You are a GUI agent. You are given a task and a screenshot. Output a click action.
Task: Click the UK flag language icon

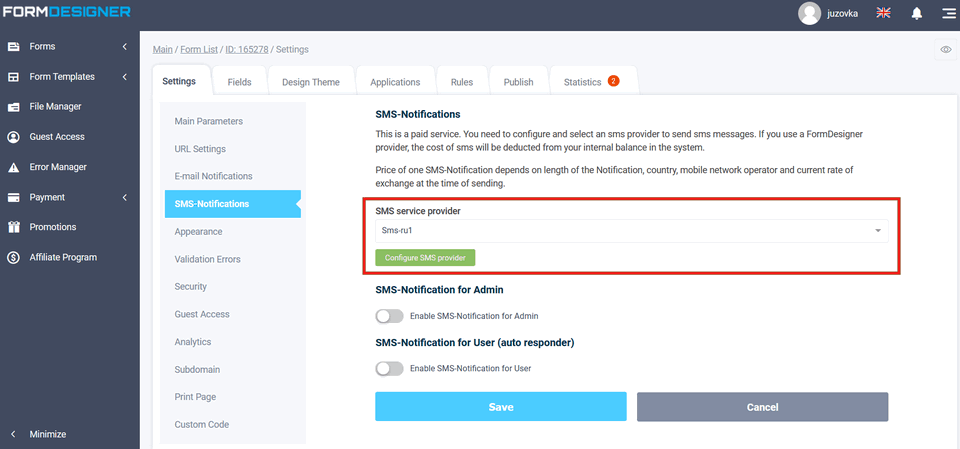tap(884, 13)
